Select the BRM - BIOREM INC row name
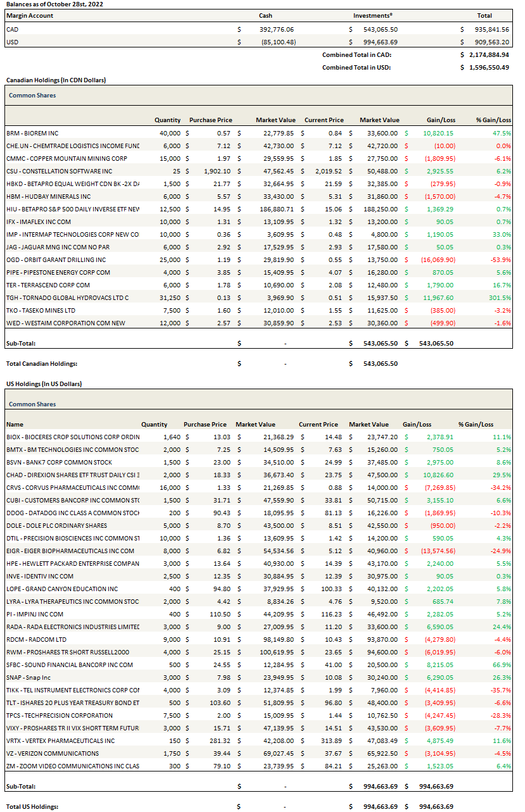 tap(32, 133)
